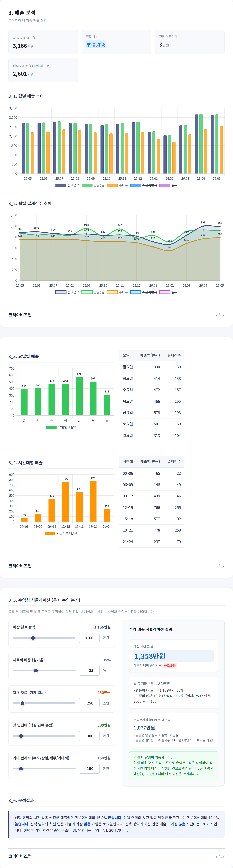Select the 수요일 table row
The width and height of the screenshot is (233, 868).
click(152, 390)
